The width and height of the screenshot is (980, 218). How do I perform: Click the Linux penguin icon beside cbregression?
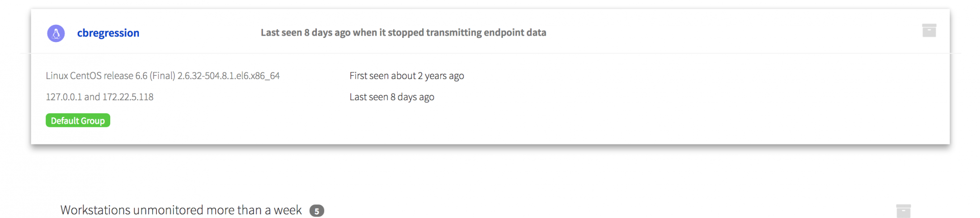(x=56, y=33)
